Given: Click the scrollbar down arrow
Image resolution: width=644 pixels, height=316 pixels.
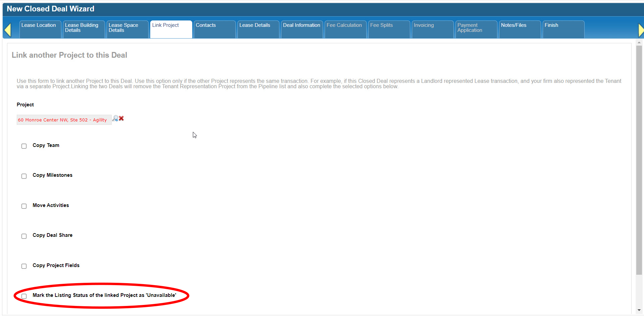Looking at the screenshot, I should tap(639, 310).
